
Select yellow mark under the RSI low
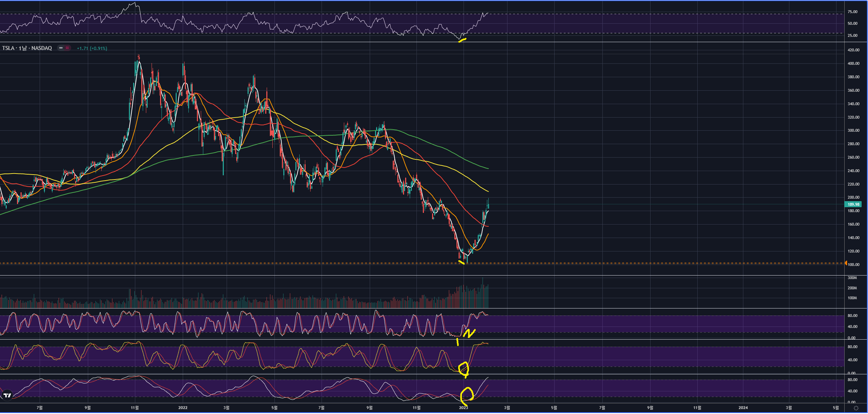point(463,40)
